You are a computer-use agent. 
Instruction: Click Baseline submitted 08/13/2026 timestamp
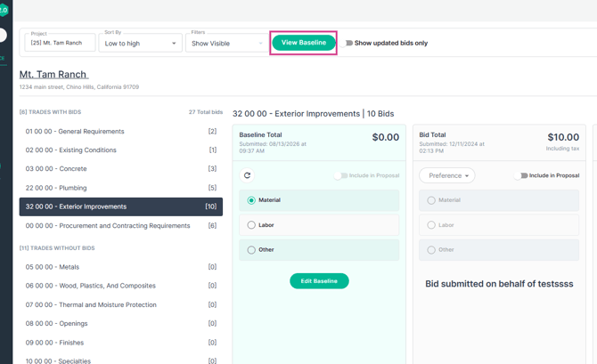[273, 148]
